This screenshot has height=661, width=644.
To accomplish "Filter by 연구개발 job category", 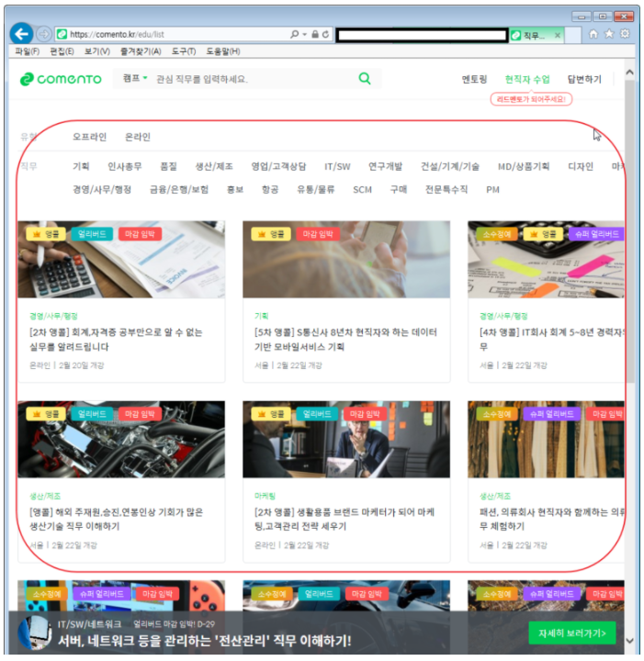I will (385, 166).
